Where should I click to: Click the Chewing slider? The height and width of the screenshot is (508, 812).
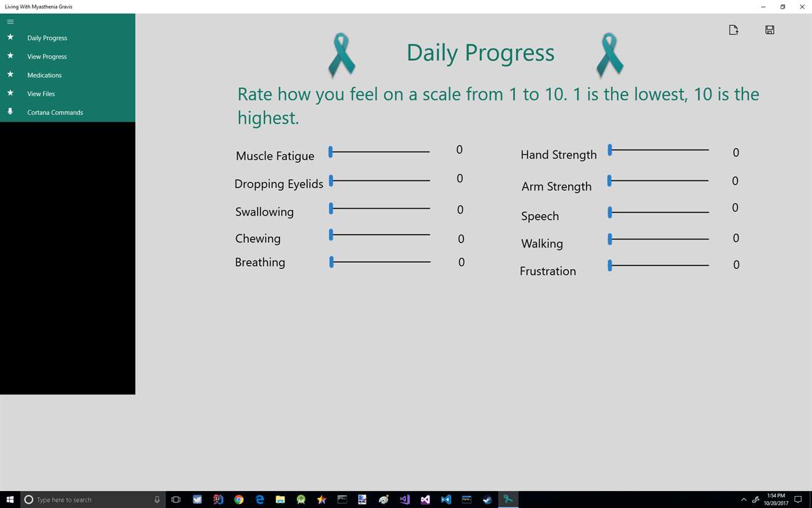(380, 235)
